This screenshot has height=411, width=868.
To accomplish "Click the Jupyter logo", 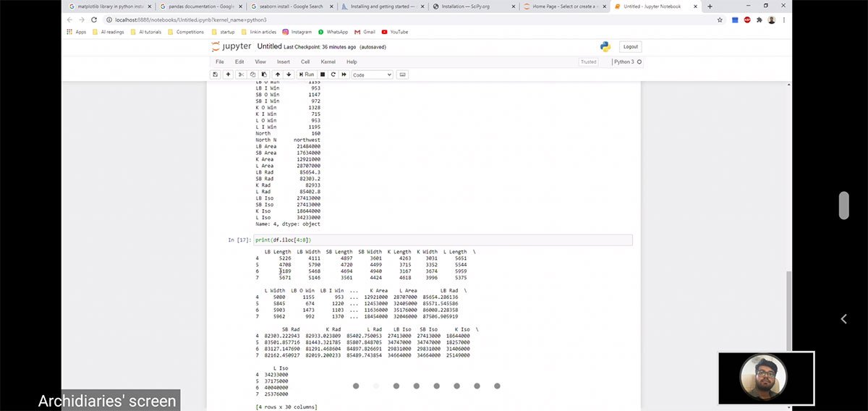I will click(230, 46).
